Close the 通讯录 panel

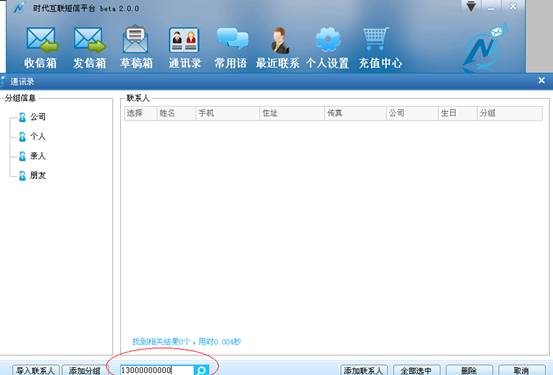(x=542, y=81)
